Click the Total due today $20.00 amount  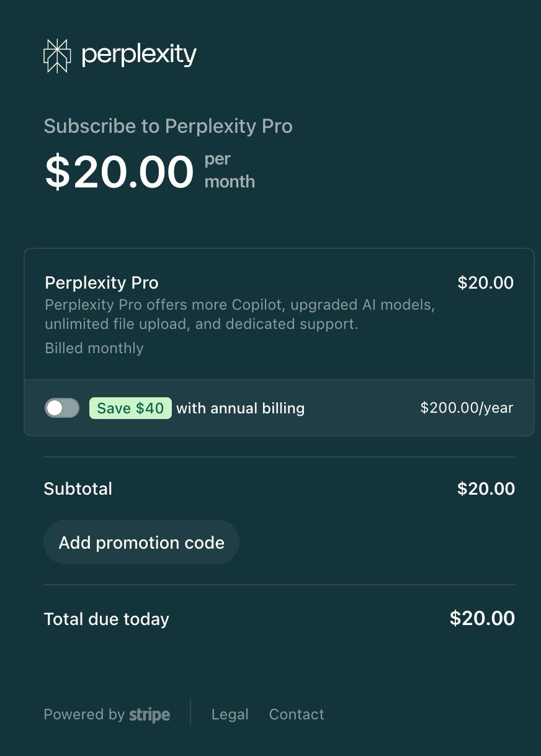(482, 618)
